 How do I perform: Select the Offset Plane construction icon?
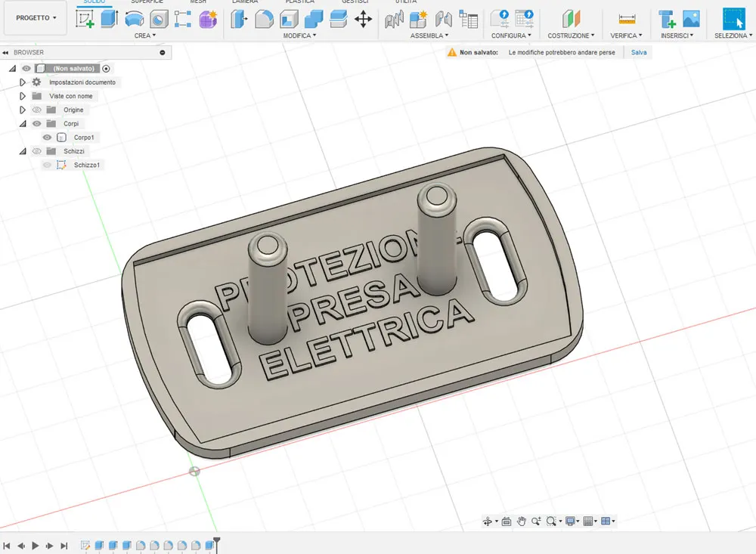571,19
